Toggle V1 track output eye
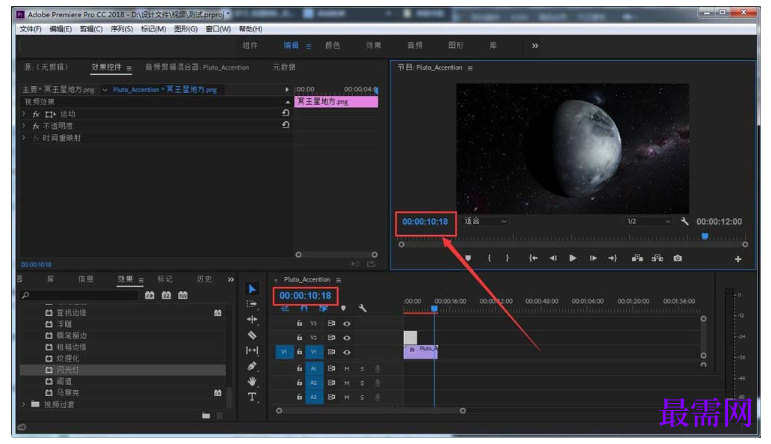The width and height of the screenshot is (771, 444). click(x=347, y=352)
